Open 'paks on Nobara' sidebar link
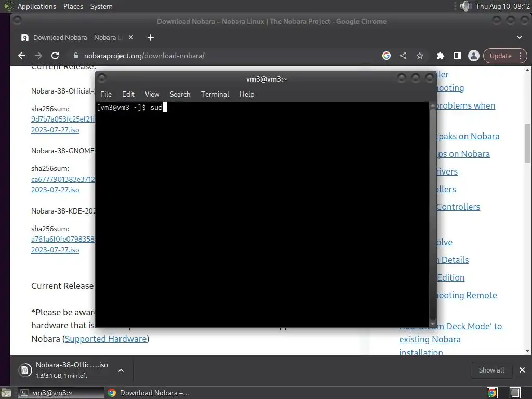 click(468, 137)
